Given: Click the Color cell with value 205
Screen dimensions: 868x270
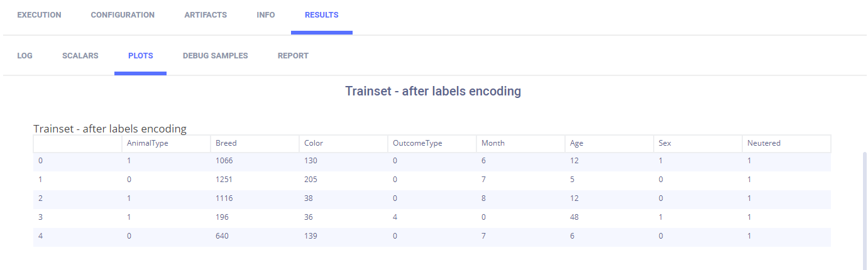Looking at the screenshot, I should point(310,180).
